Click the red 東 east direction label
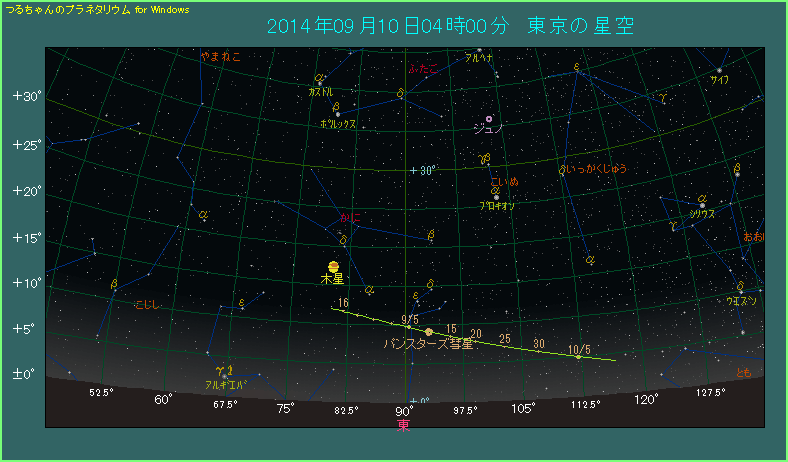The height and width of the screenshot is (462, 788). pos(404,426)
